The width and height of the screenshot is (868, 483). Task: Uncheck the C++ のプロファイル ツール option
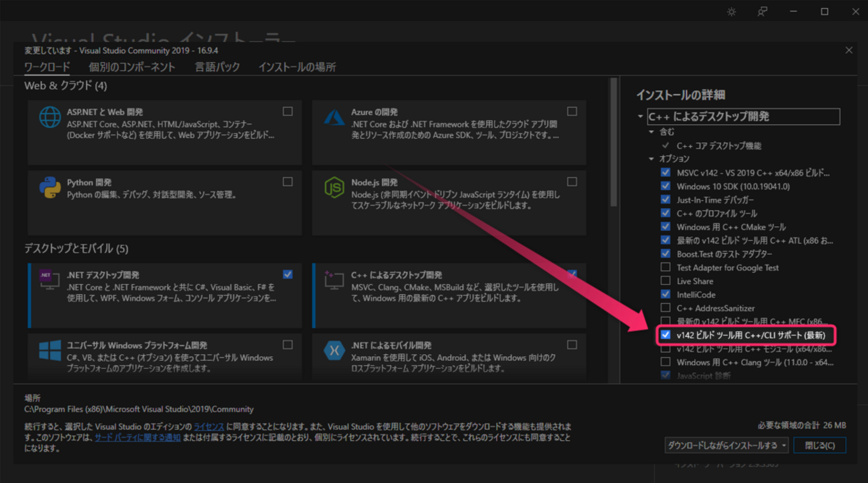click(x=665, y=213)
